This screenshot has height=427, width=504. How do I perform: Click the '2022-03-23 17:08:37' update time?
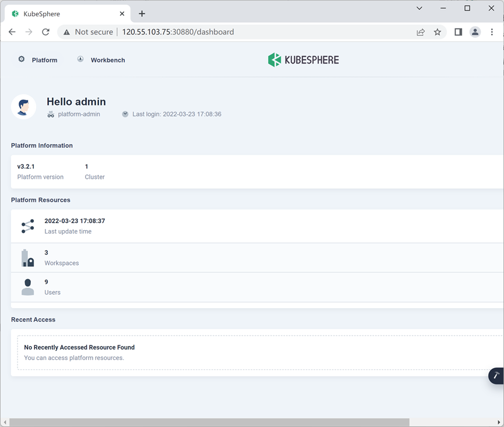pos(75,221)
